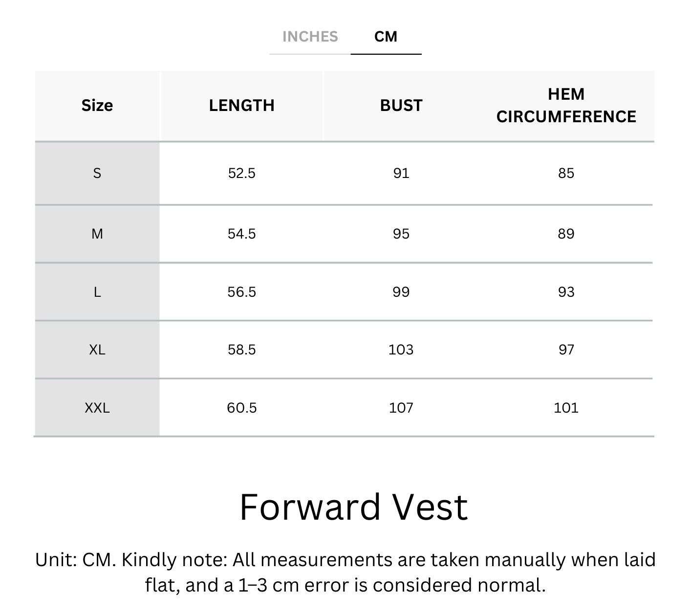The width and height of the screenshot is (691, 616).
Task: Click the Forward Vest title
Action: pos(354,507)
